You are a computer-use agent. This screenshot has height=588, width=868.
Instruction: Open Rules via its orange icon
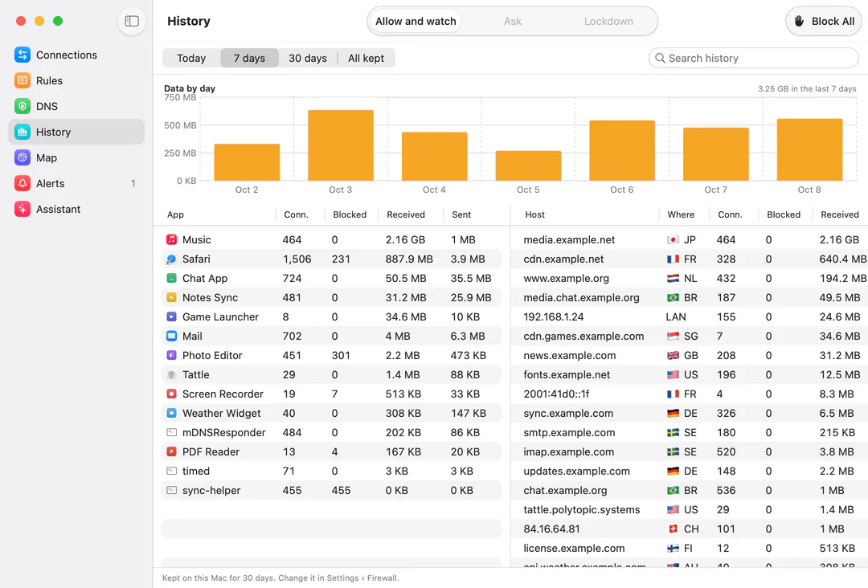click(x=23, y=80)
